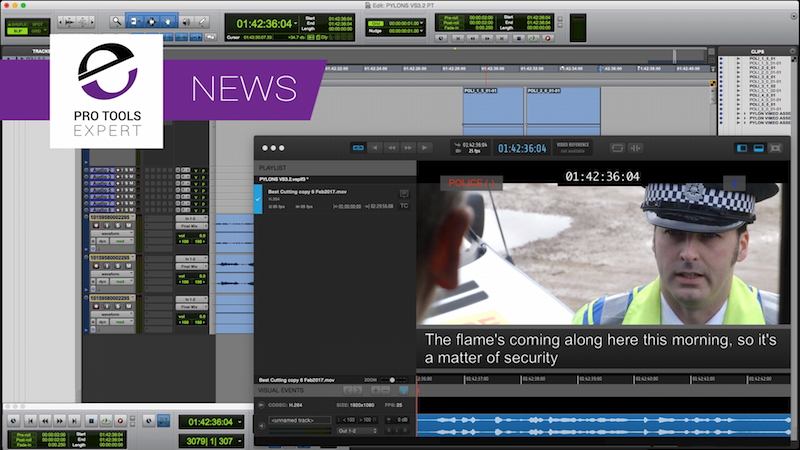Open Out 1-2 output dropdown
This screenshot has width=800, height=450.
click(357, 431)
